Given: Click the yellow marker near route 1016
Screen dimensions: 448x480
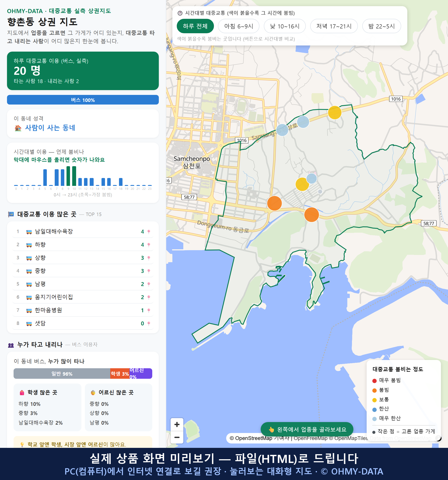Looking at the screenshot, I should tap(334, 113).
